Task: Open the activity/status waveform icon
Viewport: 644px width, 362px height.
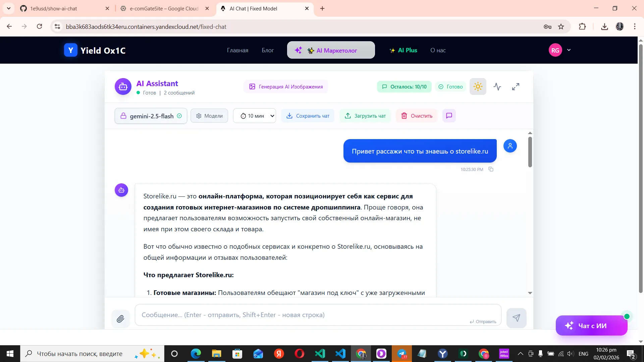Action: [x=497, y=86]
